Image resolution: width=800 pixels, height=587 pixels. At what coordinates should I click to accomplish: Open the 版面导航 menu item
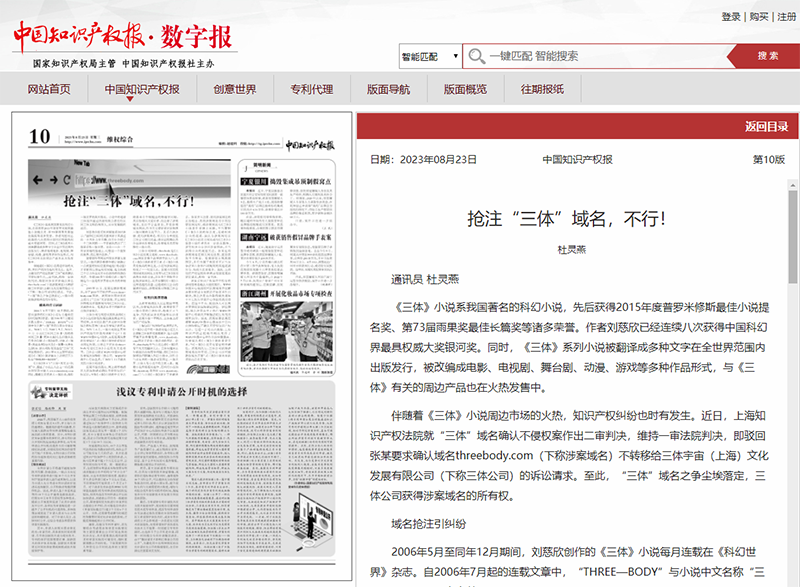pyautogui.click(x=388, y=89)
